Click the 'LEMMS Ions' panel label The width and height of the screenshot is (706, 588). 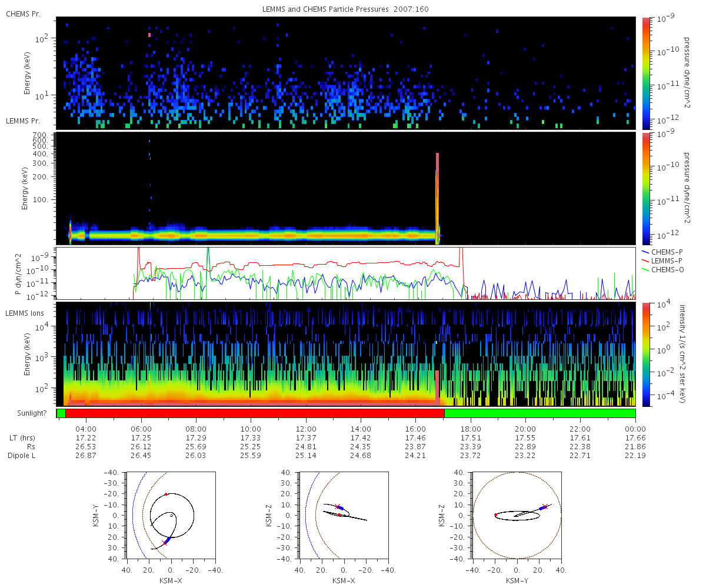24,312
